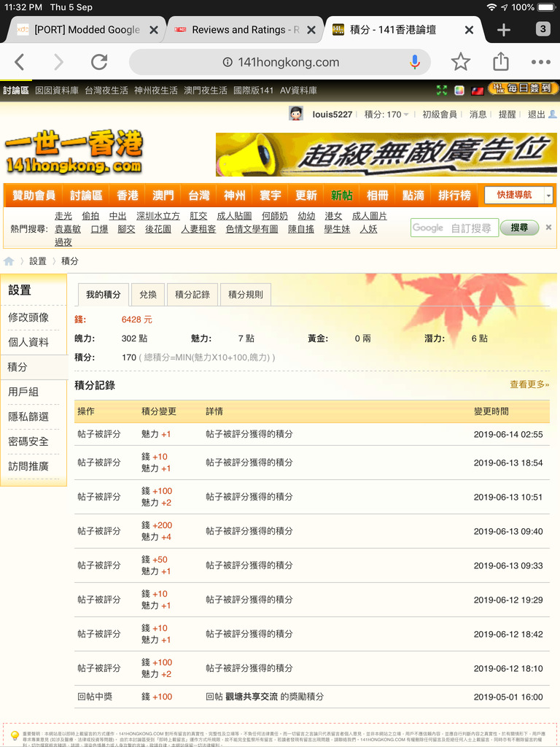Reload the page with the refresh icon
The height and width of the screenshot is (747, 560).
99,62
